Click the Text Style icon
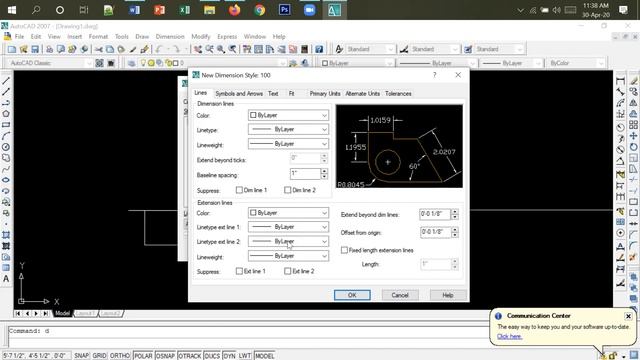This screenshot has height=360, width=640. click(x=339, y=49)
